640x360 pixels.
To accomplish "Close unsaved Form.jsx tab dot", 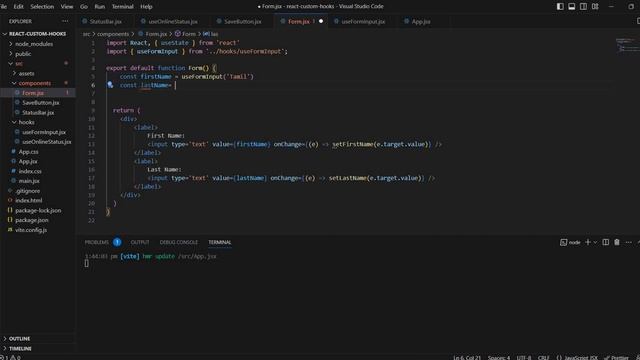I will [x=321, y=21].
